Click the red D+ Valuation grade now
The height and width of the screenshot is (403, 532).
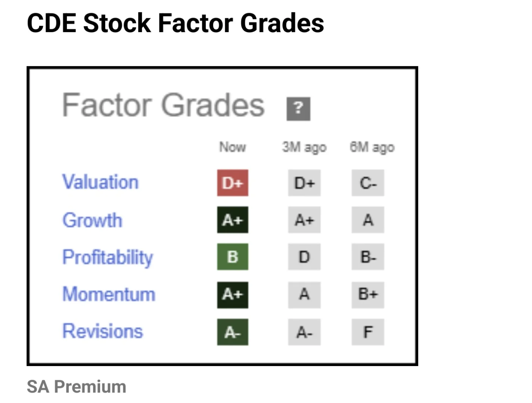click(233, 183)
